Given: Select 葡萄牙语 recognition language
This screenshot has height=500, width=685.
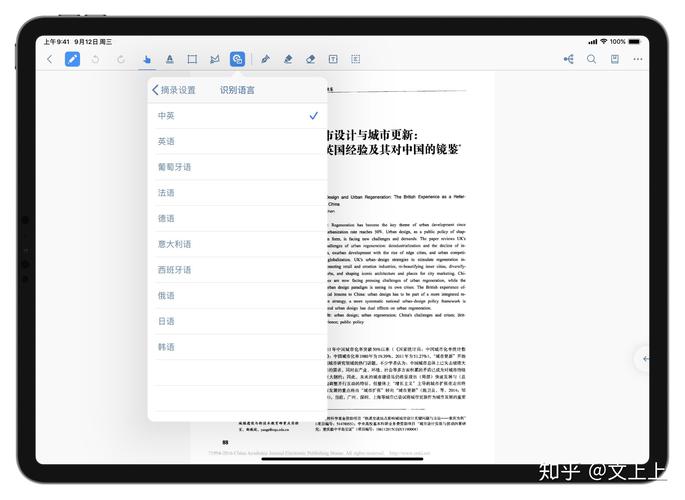Looking at the screenshot, I should pyautogui.click(x=238, y=167).
